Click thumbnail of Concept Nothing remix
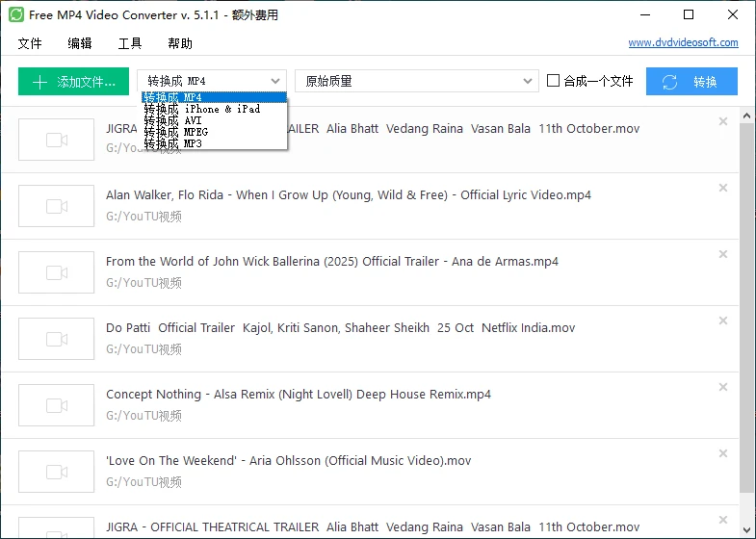 click(57, 405)
